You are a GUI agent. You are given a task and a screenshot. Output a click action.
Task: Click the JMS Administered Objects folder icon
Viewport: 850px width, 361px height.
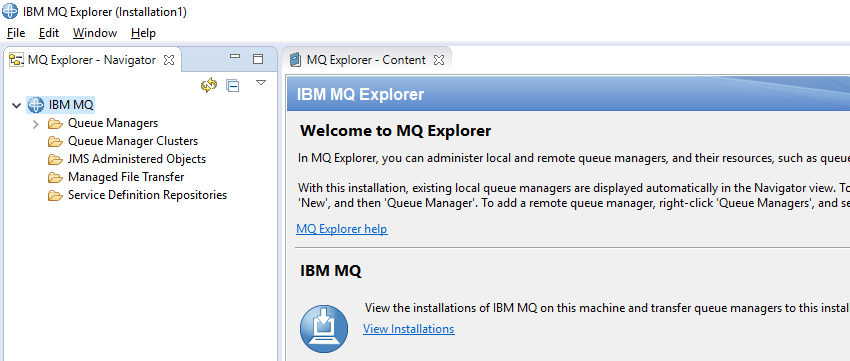(55, 159)
